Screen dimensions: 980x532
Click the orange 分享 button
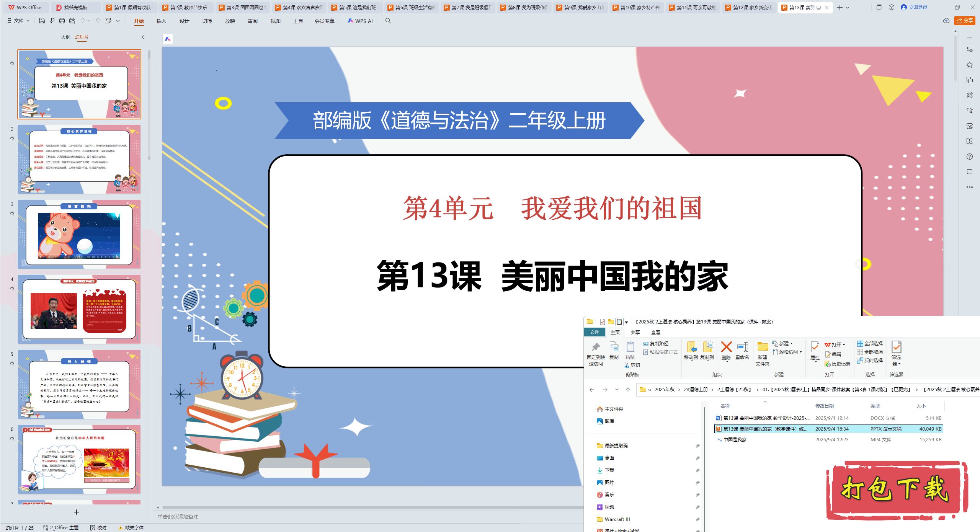pyautogui.click(x=964, y=21)
